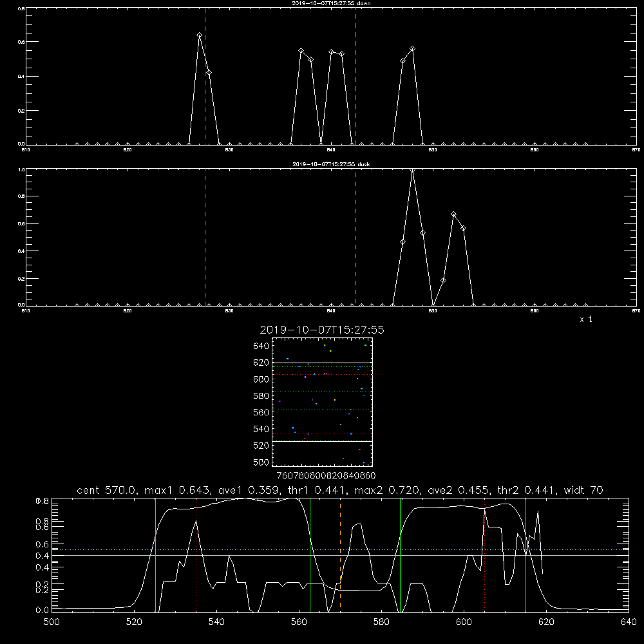Click the y-axis label 600 in scatter plot
Viewport: 644px width, 644px height.
(261, 379)
